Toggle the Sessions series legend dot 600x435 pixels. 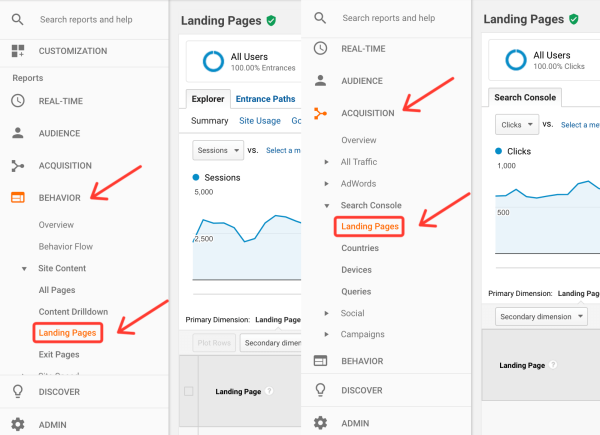[196, 177]
